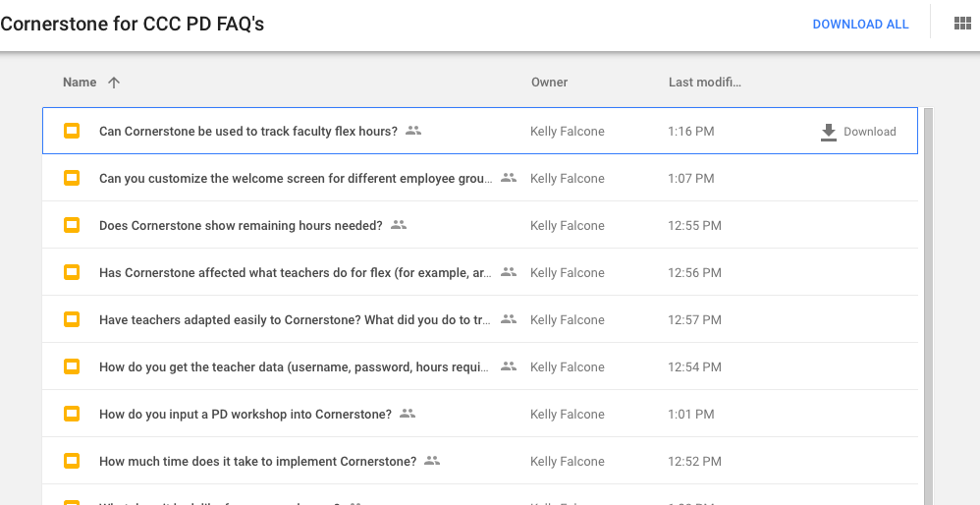This screenshot has width=980, height=505.
Task: Click the grid view icon
Action: pyautogui.click(x=962, y=24)
